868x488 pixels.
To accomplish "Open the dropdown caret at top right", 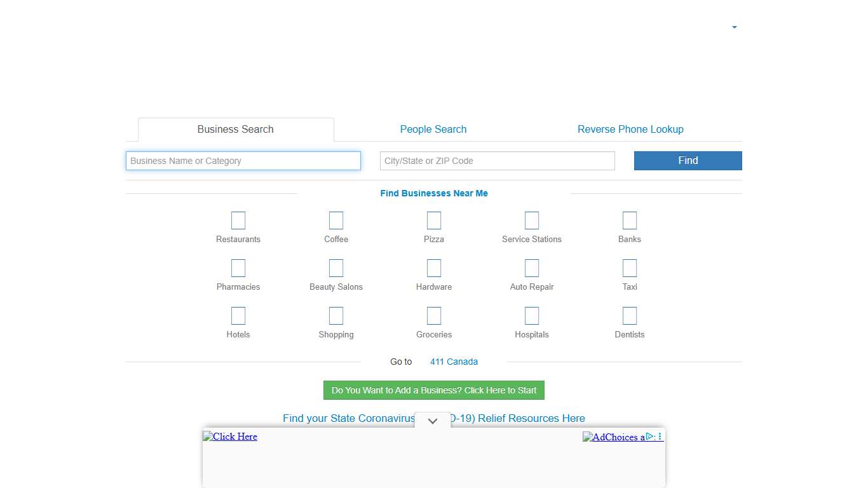I will [734, 27].
